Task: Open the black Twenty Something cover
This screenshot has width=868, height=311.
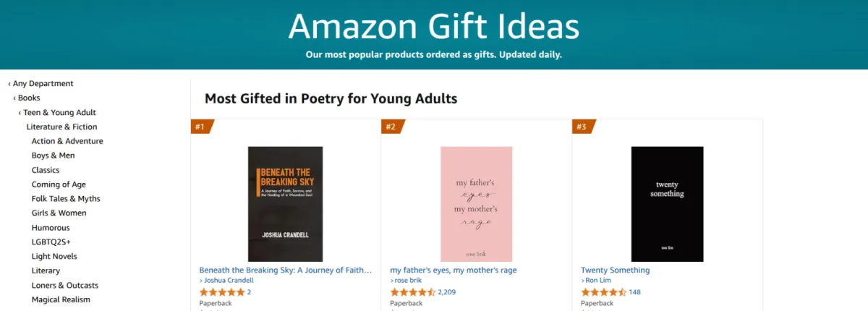Action: pyautogui.click(x=667, y=204)
